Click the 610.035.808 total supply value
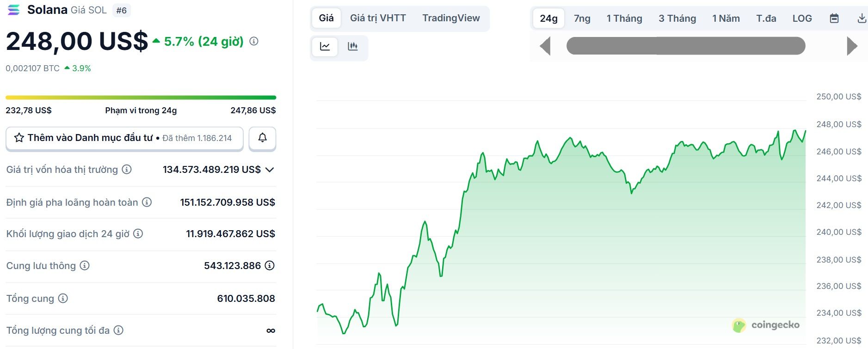The image size is (868, 349). (x=246, y=298)
